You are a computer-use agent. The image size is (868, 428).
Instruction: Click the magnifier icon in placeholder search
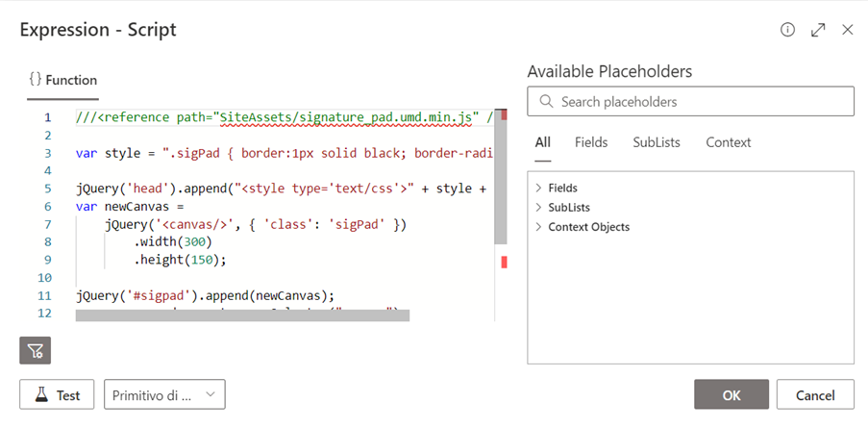click(x=546, y=102)
